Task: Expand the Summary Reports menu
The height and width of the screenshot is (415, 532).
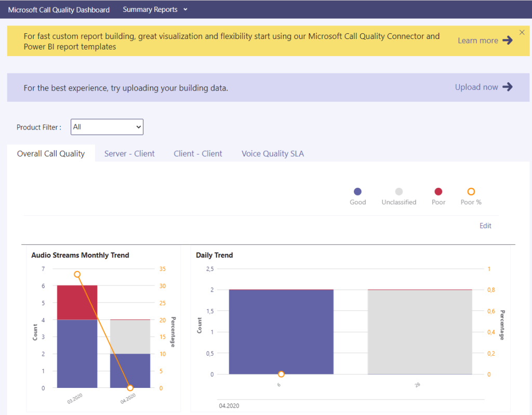Action: coord(150,9)
